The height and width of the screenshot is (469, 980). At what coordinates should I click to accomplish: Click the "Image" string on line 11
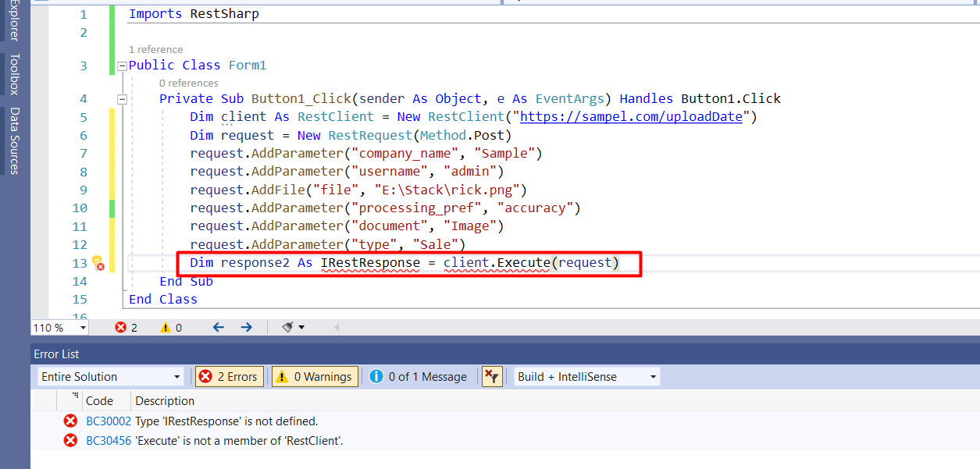coord(470,226)
